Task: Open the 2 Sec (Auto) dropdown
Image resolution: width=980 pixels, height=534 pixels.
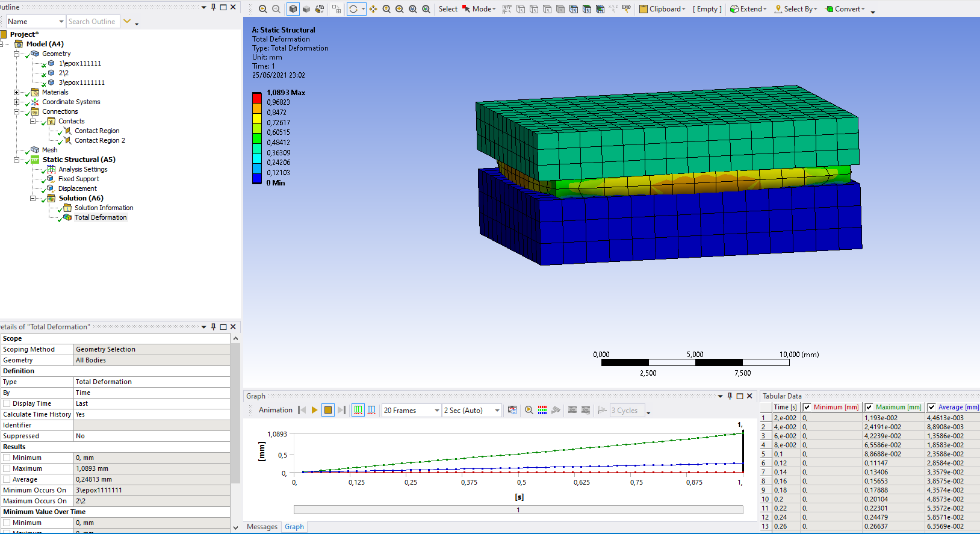Action: pyautogui.click(x=497, y=411)
